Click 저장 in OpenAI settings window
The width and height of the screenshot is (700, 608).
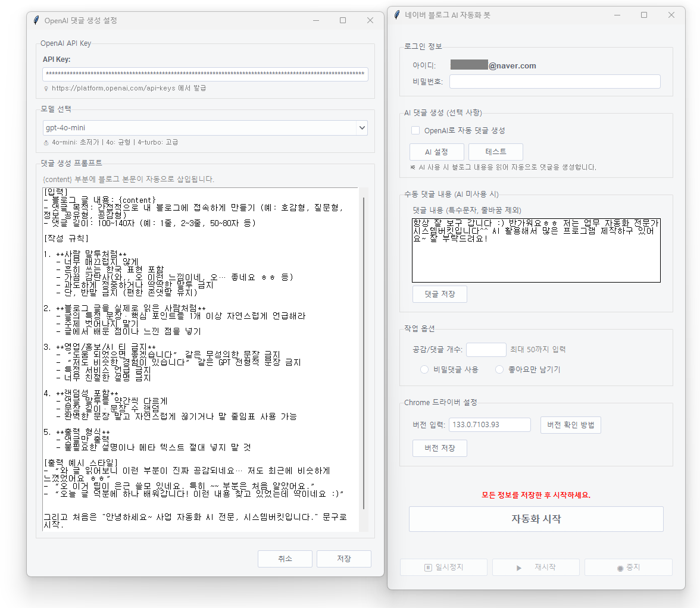(x=344, y=559)
